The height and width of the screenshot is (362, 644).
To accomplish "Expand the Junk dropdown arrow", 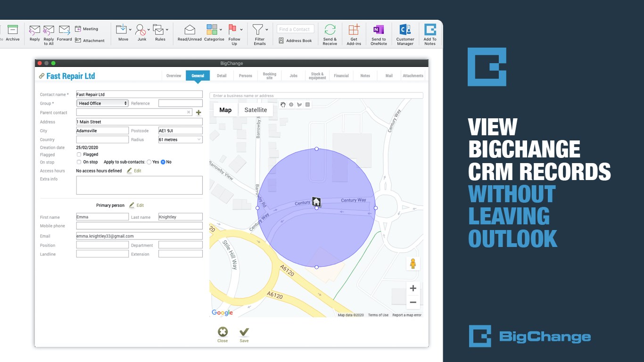I will pyautogui.click(x=149, y=29).
